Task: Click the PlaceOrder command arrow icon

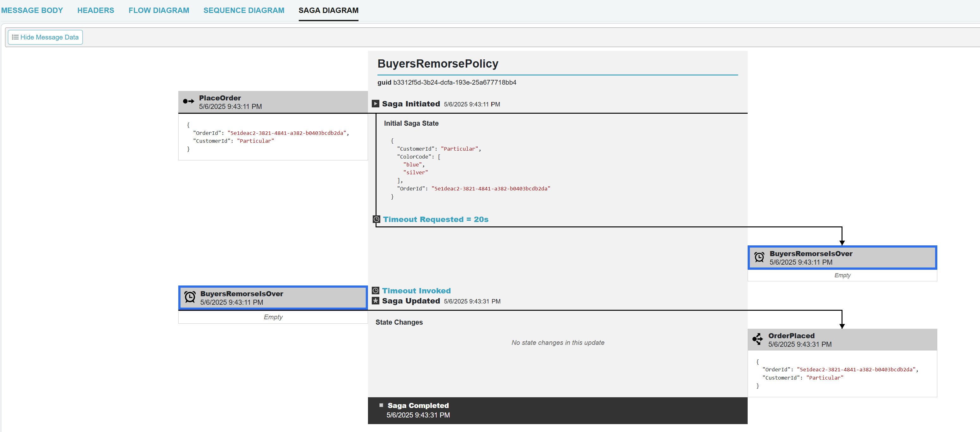Action: pyautogui.click(x=188, y=101)
